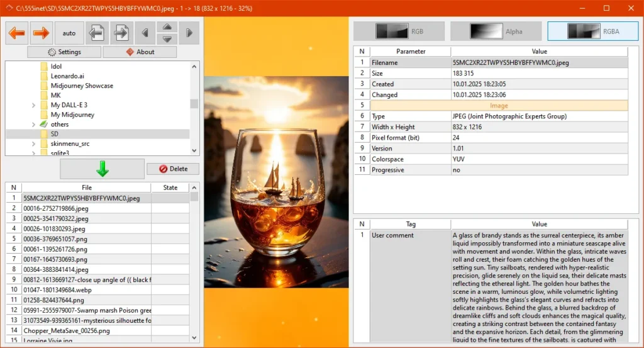Image resolution: width=644 pixels, height=348 pixels.
Task: Toggle the auto mode button
Action: 69,33
